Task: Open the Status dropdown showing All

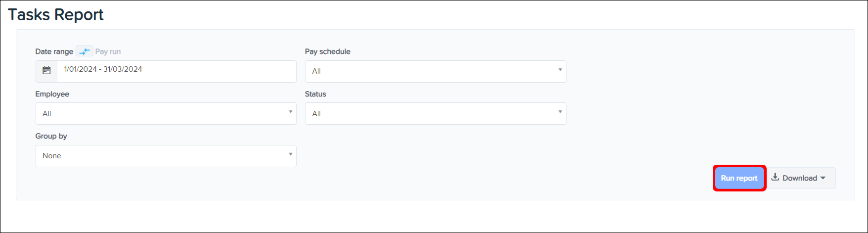Action: click(x=430, y=114)
